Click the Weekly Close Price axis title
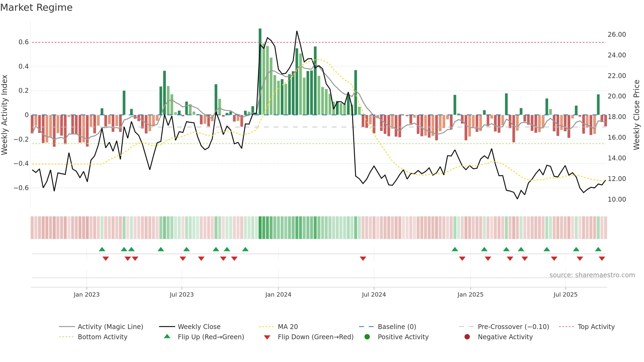 pyautogui.click(x=636, y=114)
